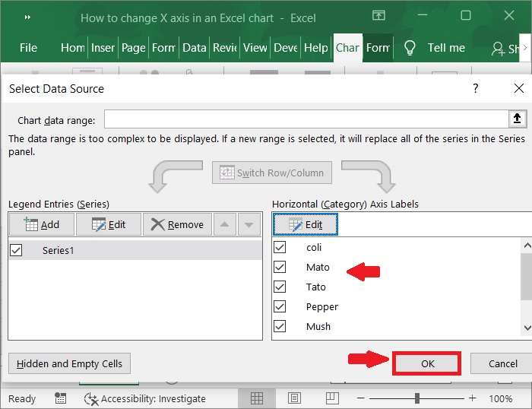The image size is (532, 409).
Task: Uncheck the Mush category checkbox
Action: (280, 326)
